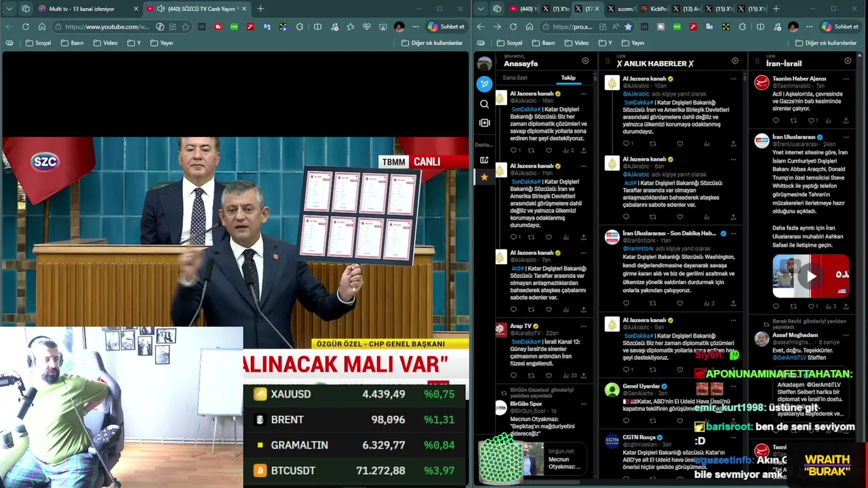Open Sohbet et Copilot button in right window

coord(840,26)
